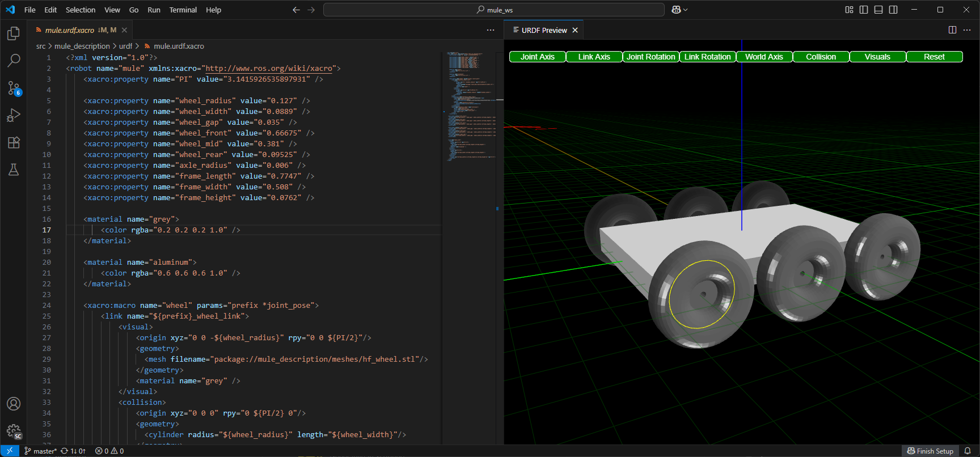Toggle primary side bar visibility
This screenshot has width=980, height=457.
(x=864, y=10)
